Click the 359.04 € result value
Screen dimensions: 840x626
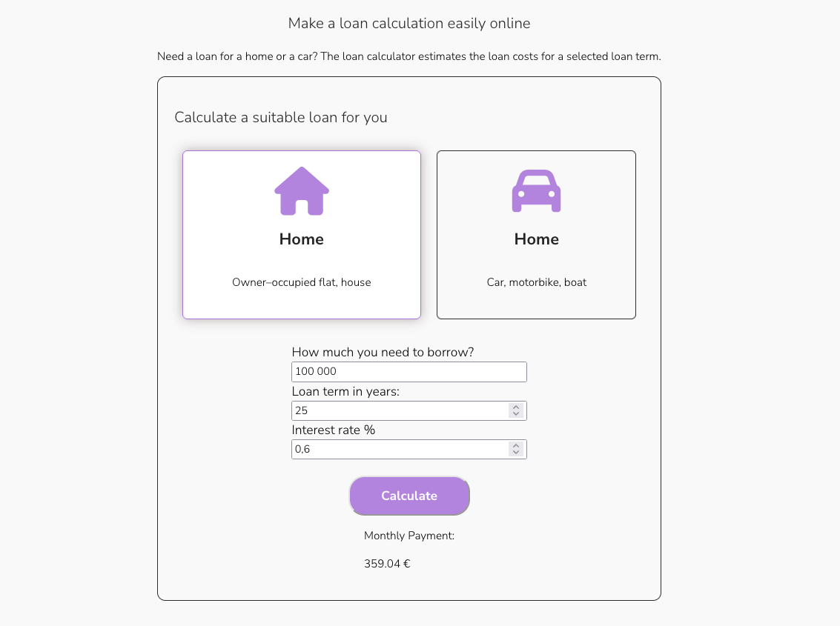[386, 563]
